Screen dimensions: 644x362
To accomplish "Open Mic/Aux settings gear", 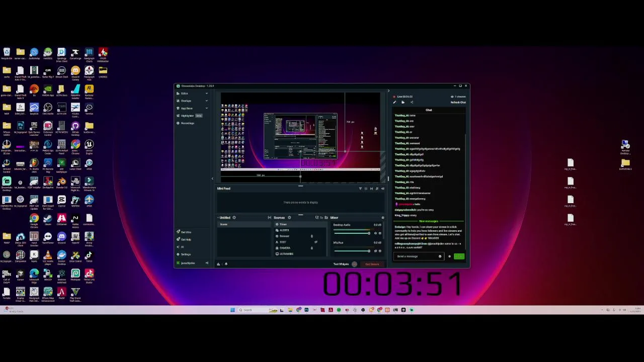I will (380, 251).
